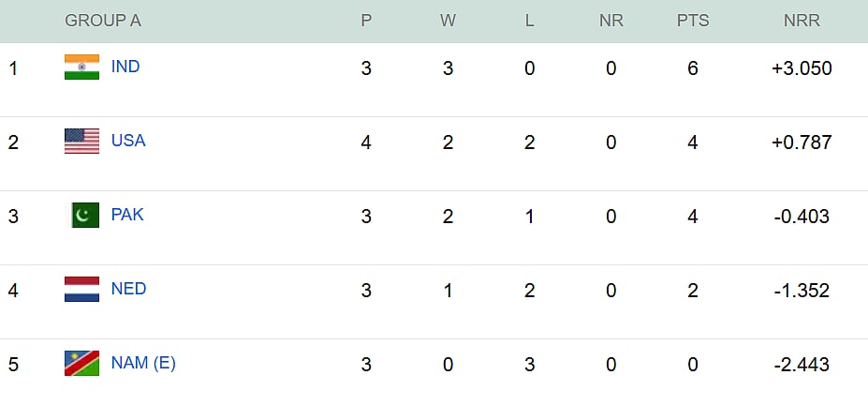
Task: Click the NRR column header
Action: click(x=802, y=21)
